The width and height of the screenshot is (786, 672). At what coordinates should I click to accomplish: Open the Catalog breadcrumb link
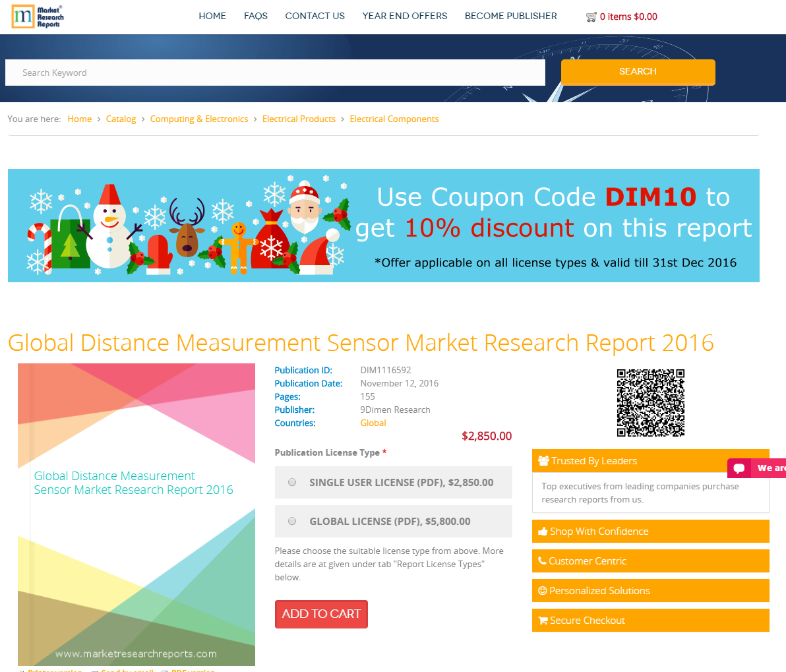pos(121,119)
